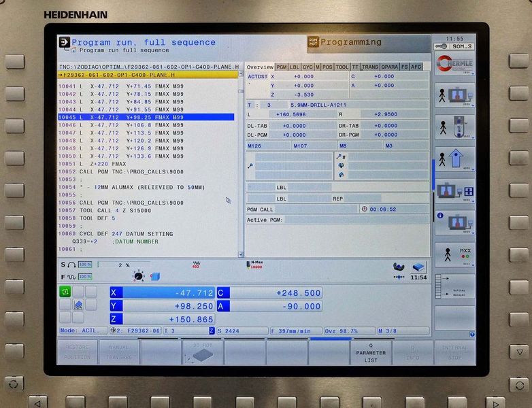Click the program list scroll-up arrow
This screenshot has height=408, width=532.
pos(241,74)
